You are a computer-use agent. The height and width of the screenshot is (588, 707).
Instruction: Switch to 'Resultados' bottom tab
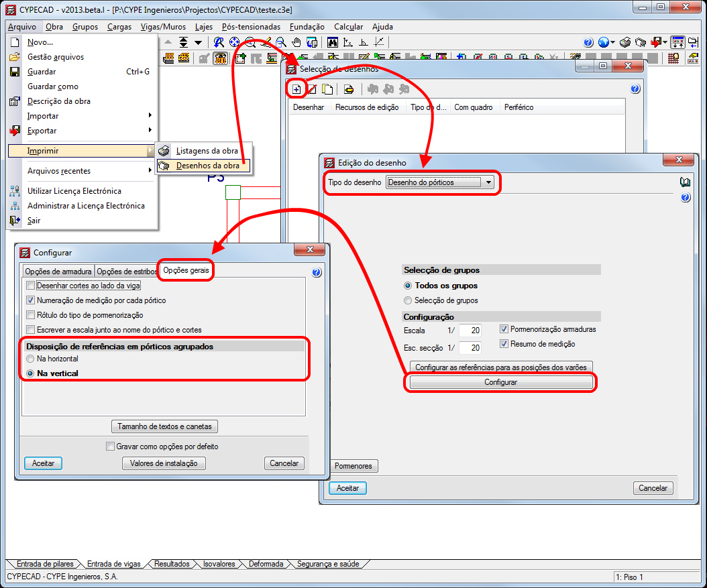[x=172, y=564]
